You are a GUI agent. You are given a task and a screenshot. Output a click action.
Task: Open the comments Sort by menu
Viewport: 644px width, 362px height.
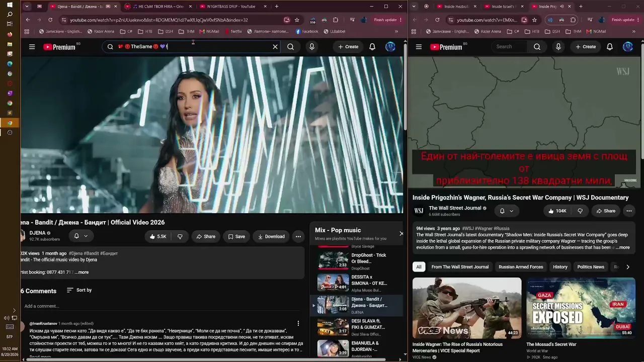click(79, 290)
